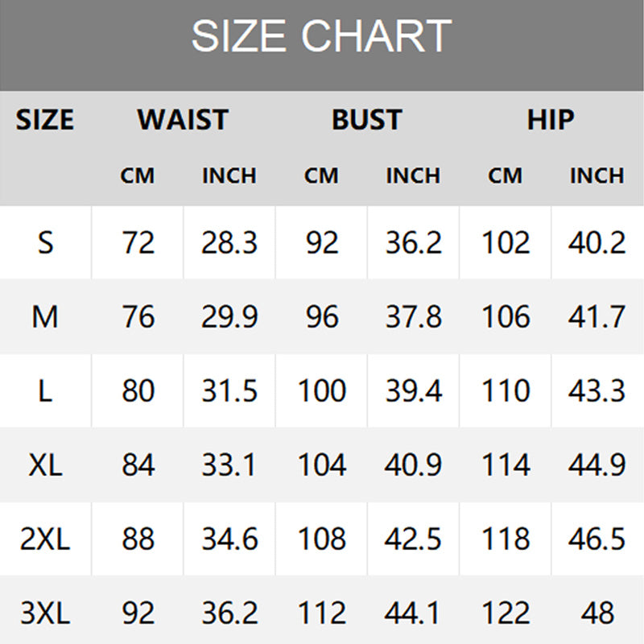This screenshot has height=644, width=644.
Task: Select the WAIST column header
Action: coord(183,120)
